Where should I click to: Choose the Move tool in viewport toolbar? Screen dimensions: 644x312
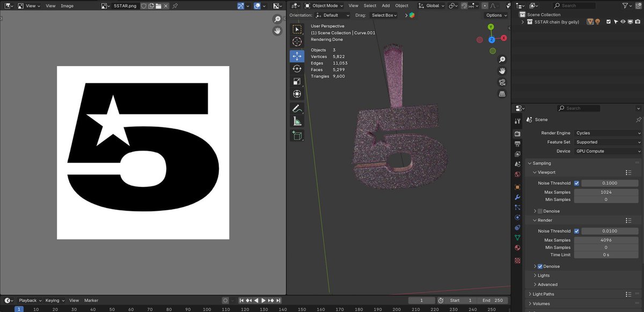297,56
